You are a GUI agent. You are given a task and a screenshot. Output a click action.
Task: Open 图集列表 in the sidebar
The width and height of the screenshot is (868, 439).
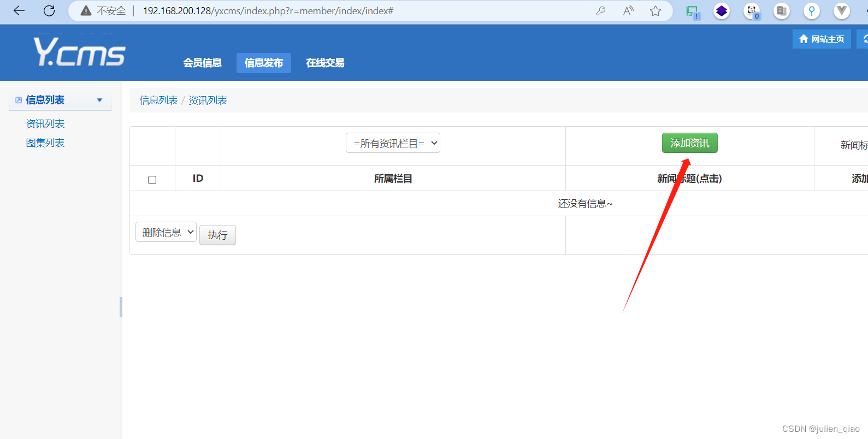45,143
